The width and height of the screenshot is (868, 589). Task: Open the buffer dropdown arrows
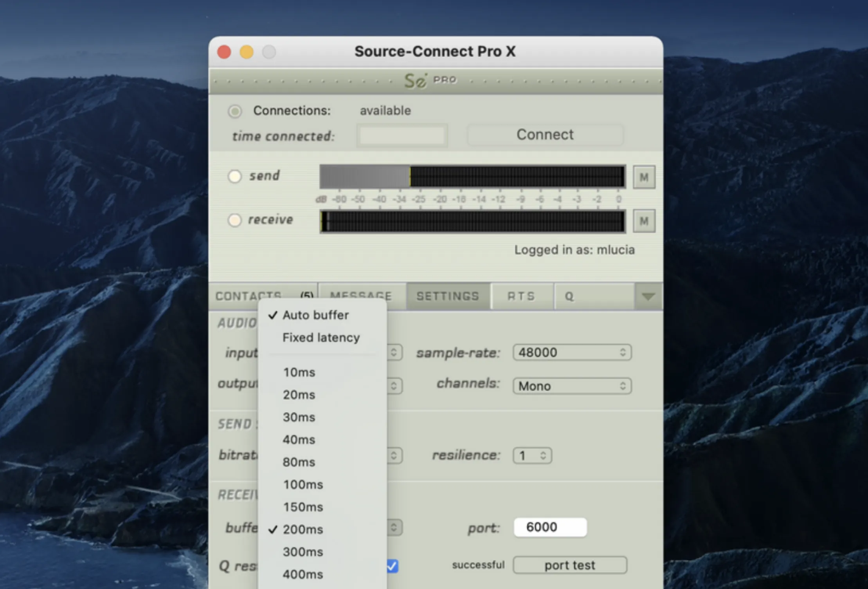(394, 528)
